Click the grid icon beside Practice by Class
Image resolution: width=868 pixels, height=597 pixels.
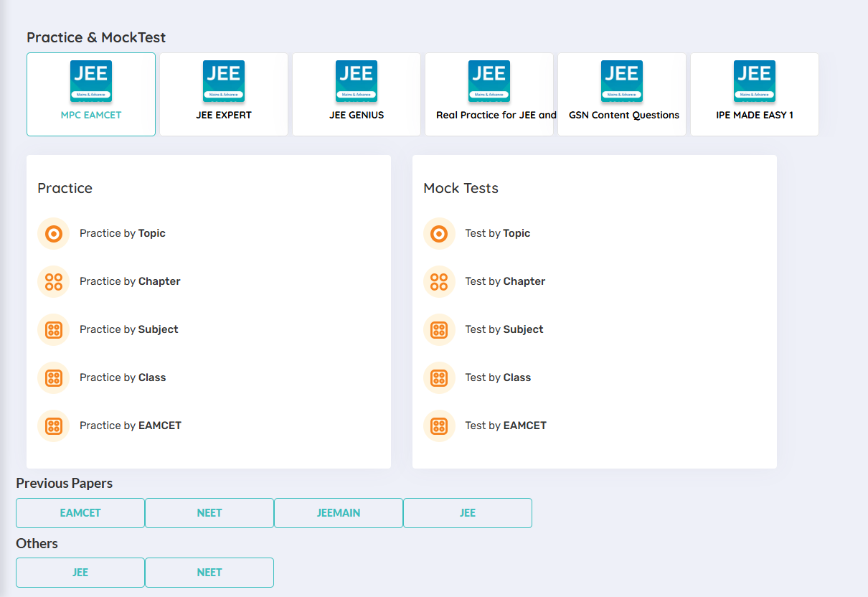tap(54, 378)
